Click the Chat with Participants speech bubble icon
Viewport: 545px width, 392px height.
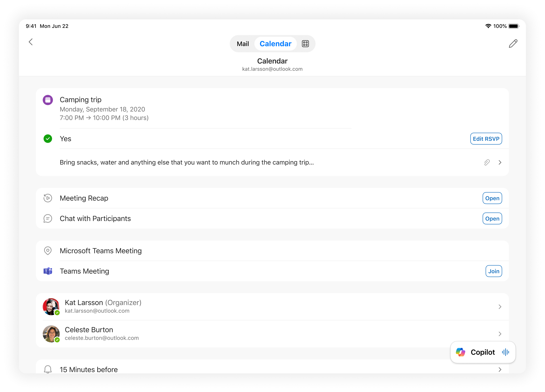click(48, 218)
